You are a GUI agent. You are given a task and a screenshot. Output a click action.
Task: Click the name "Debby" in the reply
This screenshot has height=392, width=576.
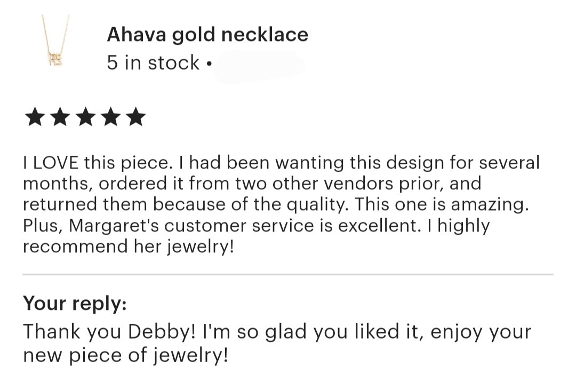click(x=162, y=332)
